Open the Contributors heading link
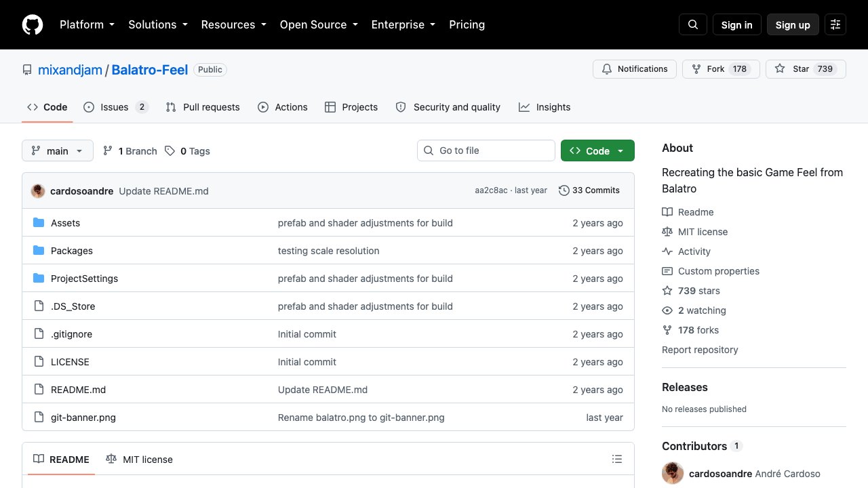 (702, 446)
